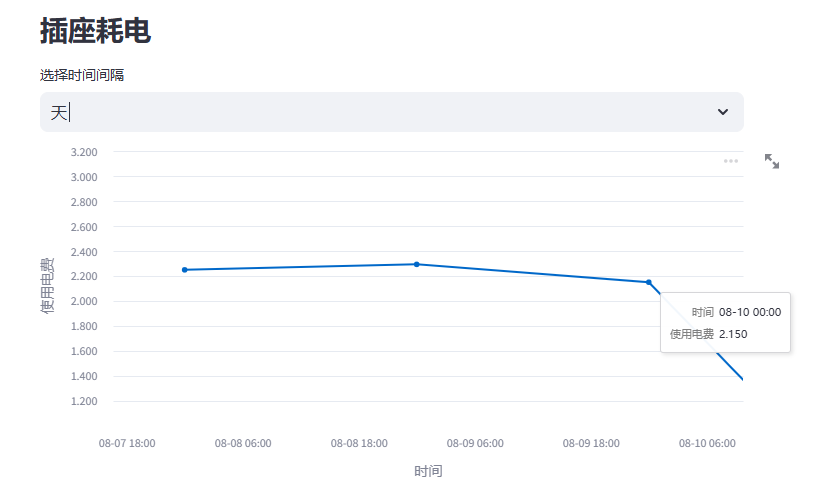The width and height of the screenshot is (814, 484).
Task: Click the dropdown chevron arrow
Action: (x=723, y=112)
